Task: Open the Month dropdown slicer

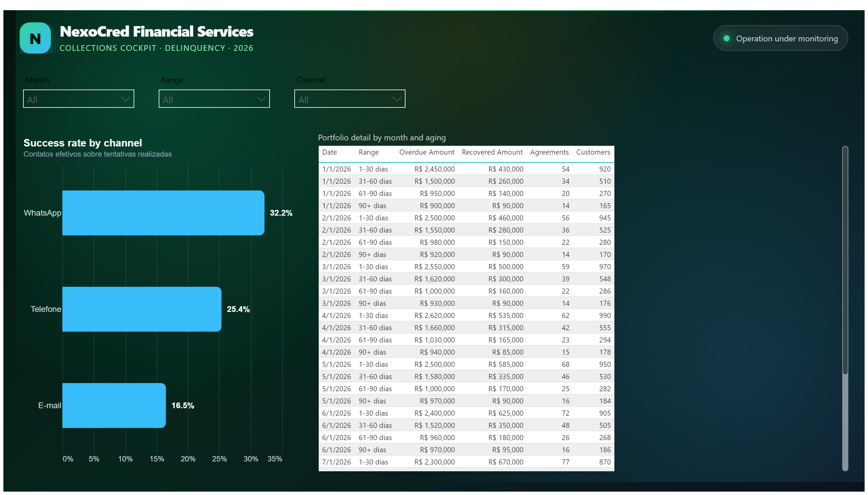Action: pos(79,99)
